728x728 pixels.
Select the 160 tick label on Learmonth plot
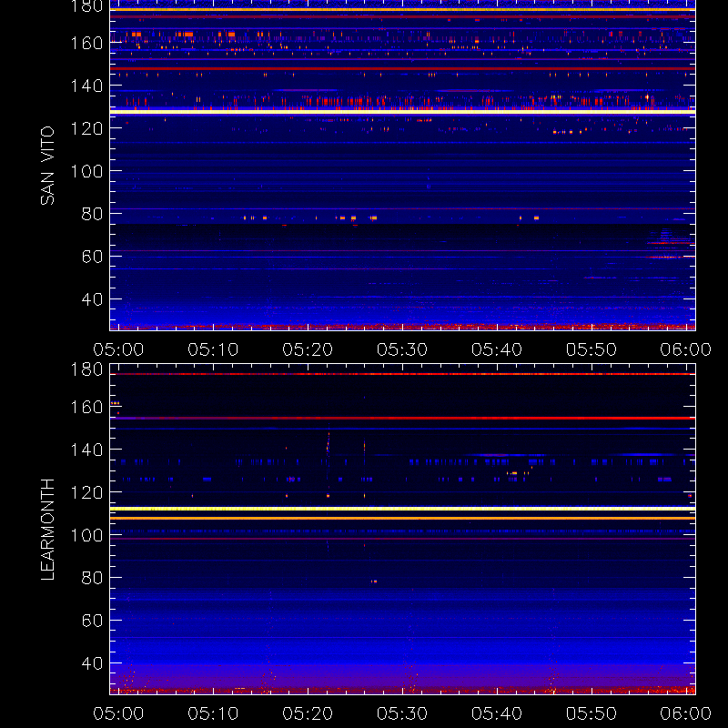[x=86, y=407]
